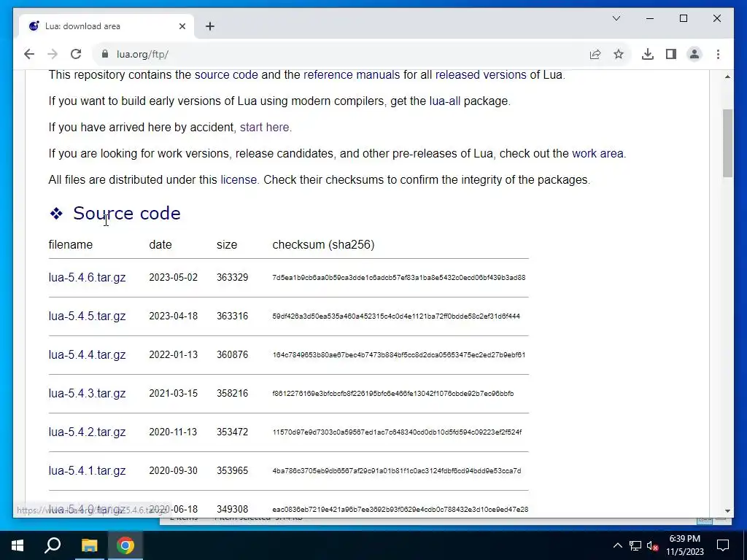Open the license link
Image resolution: width=747 pixels, height=560 pixels.
(x=239, y=179)
